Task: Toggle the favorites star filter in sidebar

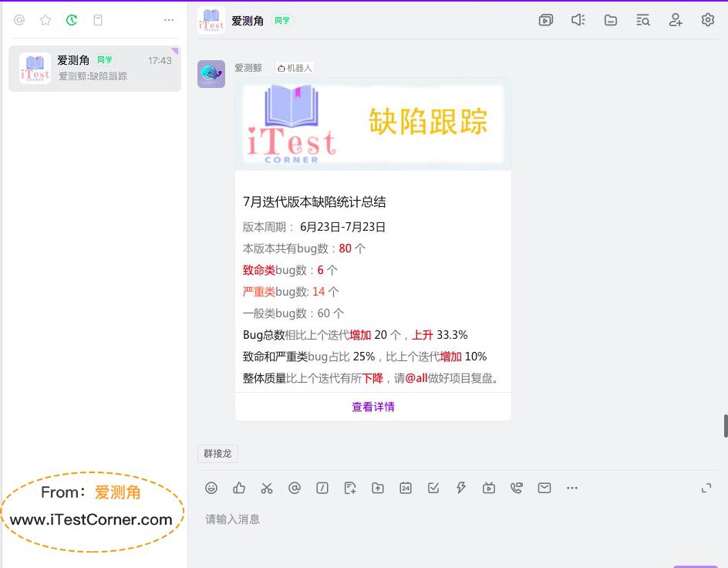Action: (45, 20)
